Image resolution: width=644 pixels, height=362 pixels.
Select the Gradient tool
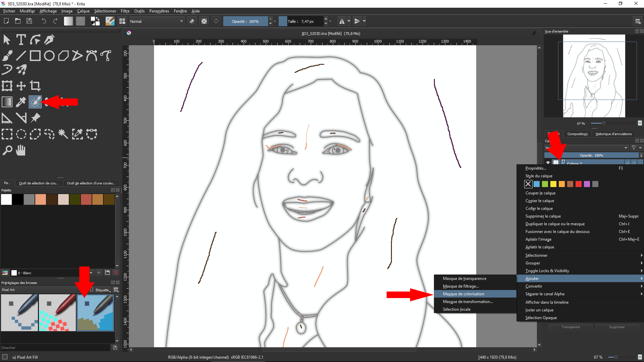7,102
